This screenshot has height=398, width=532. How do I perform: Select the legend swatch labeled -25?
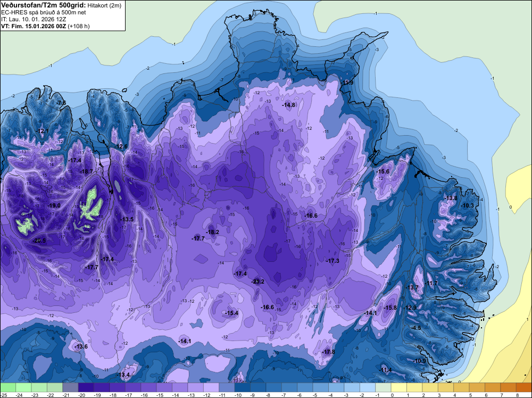tap(8, 387)
